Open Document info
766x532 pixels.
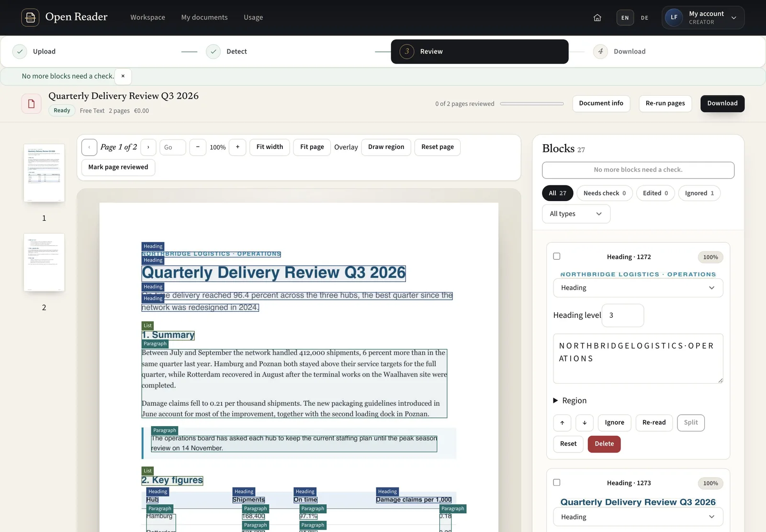tap(601, 104)
